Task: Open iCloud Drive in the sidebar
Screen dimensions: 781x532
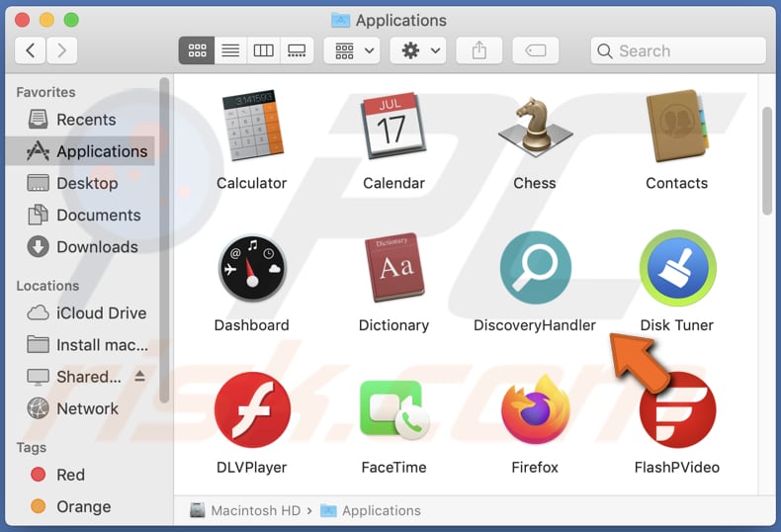Action: (x=80, y=312)
